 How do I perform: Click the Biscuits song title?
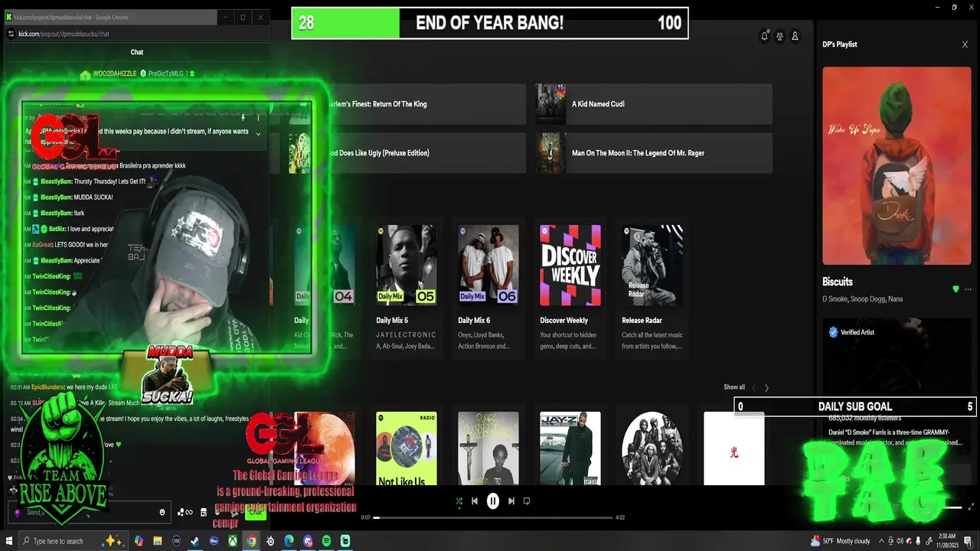pyautogui.click(x=838, y=282)
